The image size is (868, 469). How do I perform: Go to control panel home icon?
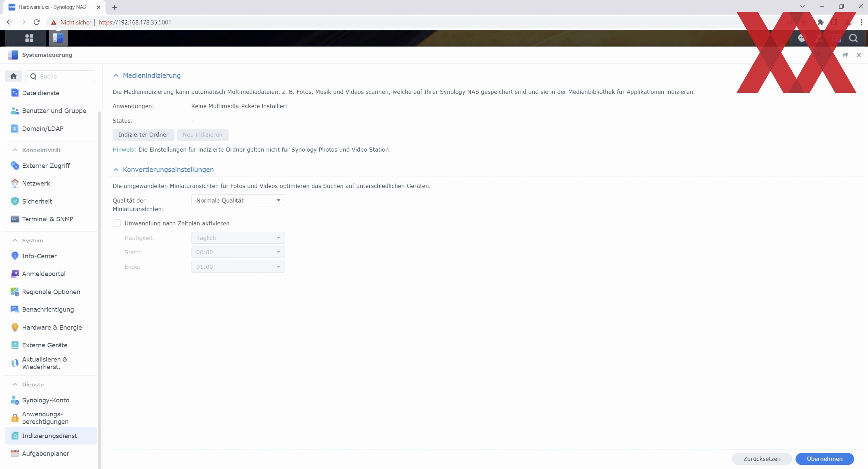click(x=14, y=76)
